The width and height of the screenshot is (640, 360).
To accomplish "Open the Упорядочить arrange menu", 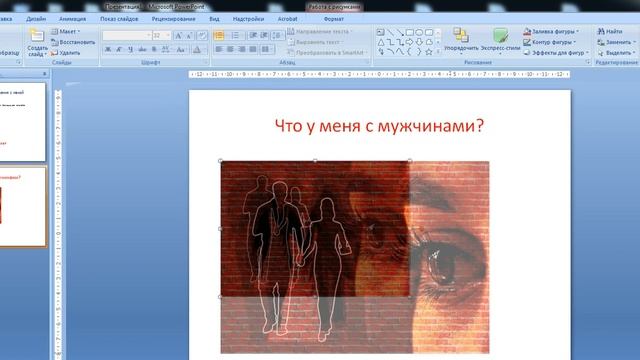I will tap(461, 41).
